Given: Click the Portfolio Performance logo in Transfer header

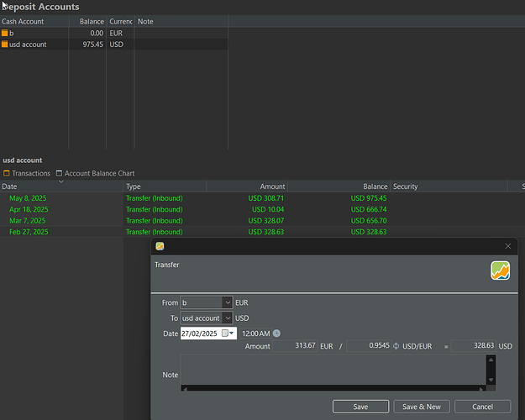Looking at the screenshot, I should pyautogui.click(x=501, y=270).
